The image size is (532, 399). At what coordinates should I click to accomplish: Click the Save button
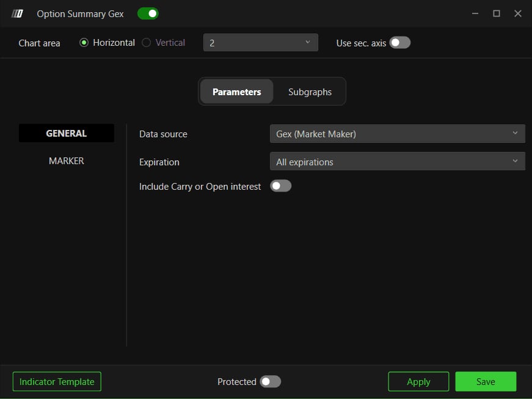[x=486, y=381]
